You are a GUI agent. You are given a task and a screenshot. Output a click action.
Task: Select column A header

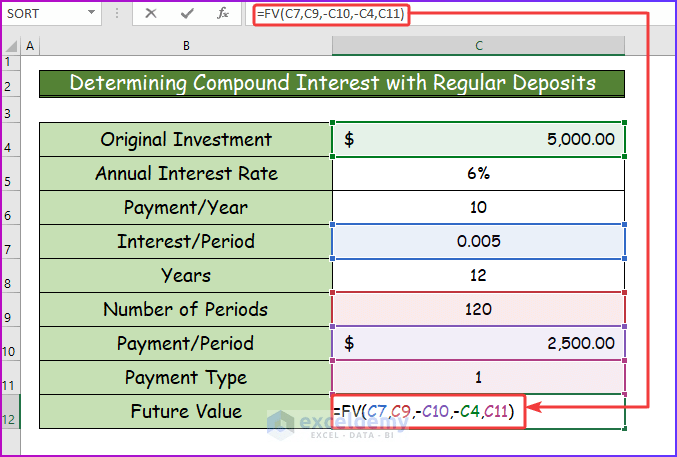[x=30, y=45]
